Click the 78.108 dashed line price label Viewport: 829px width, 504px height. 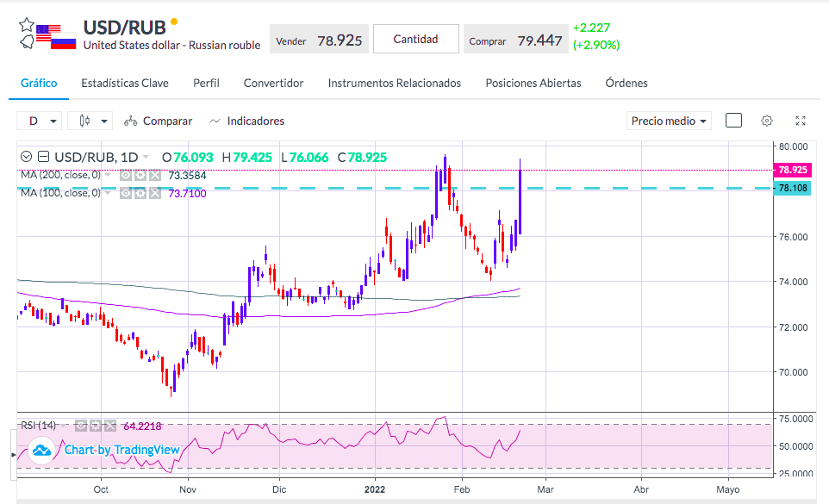click(792, 188)
